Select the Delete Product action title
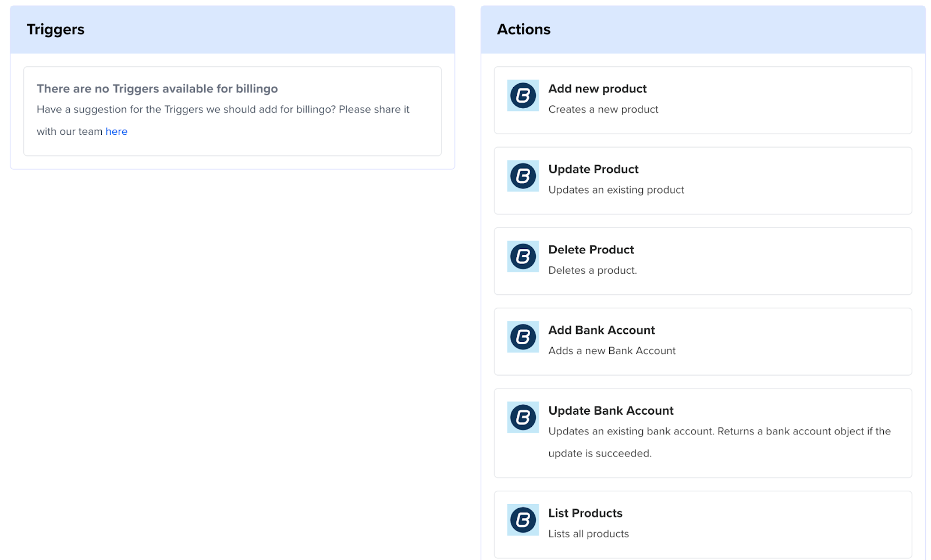Viewport: 931px width, 560px height. 591,249
